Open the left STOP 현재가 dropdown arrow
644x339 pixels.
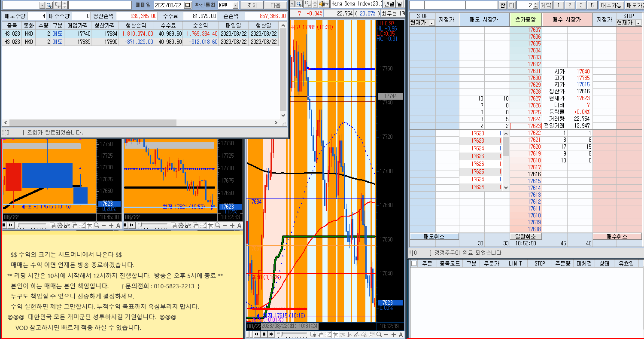tap(431, 23)
